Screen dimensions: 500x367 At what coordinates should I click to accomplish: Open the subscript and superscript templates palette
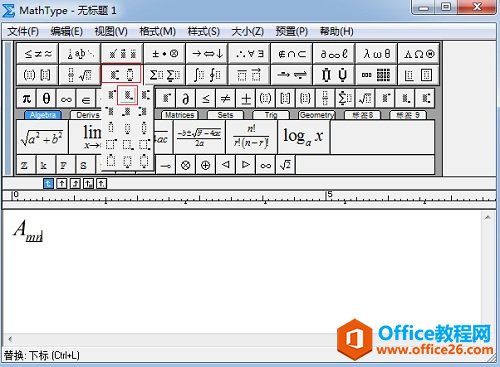click(x=122, y=75)
